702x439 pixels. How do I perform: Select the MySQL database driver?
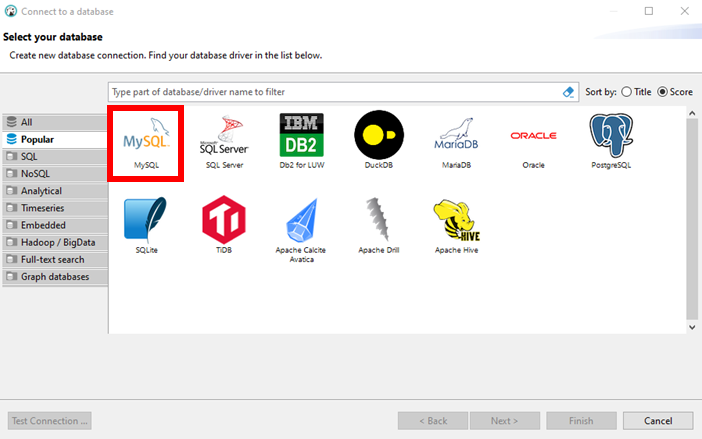[x=146, y=143]
